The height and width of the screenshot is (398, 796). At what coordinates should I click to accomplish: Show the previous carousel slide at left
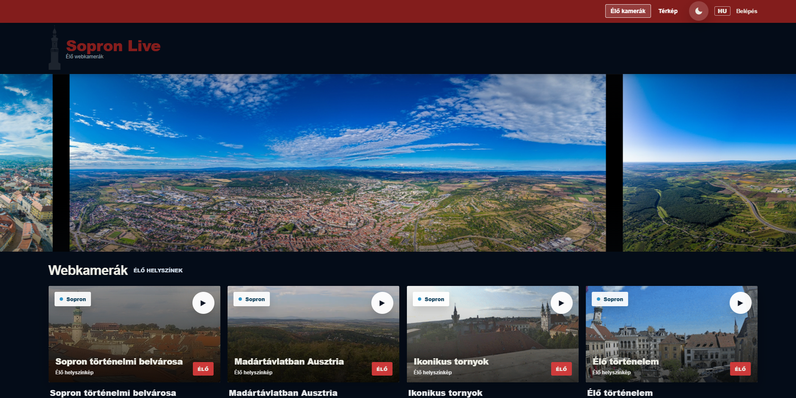(26, 163)
